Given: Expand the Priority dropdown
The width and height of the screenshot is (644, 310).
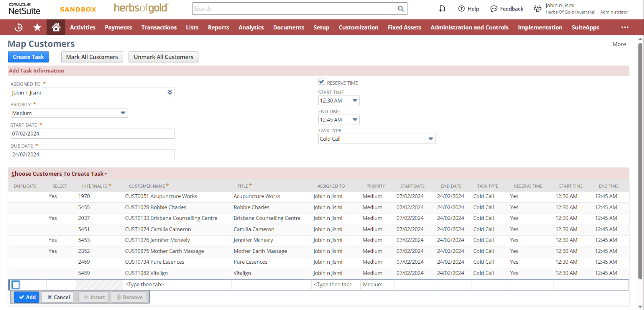Looking at the screenshot, I should [x=123, y=113].
